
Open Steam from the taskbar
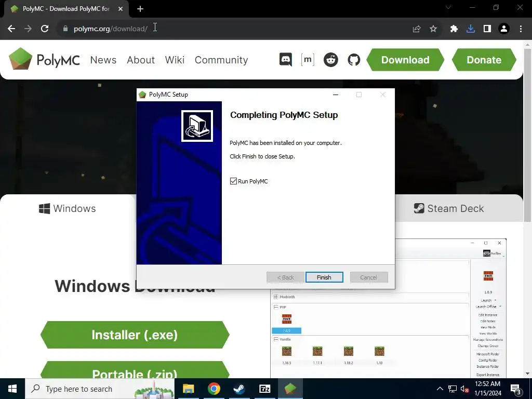click(x=239, y=389)
